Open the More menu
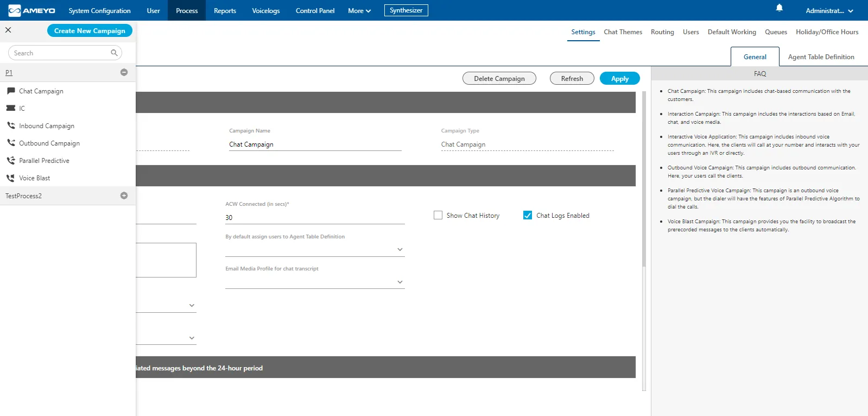The image size is (868, 416). point(359,10)
